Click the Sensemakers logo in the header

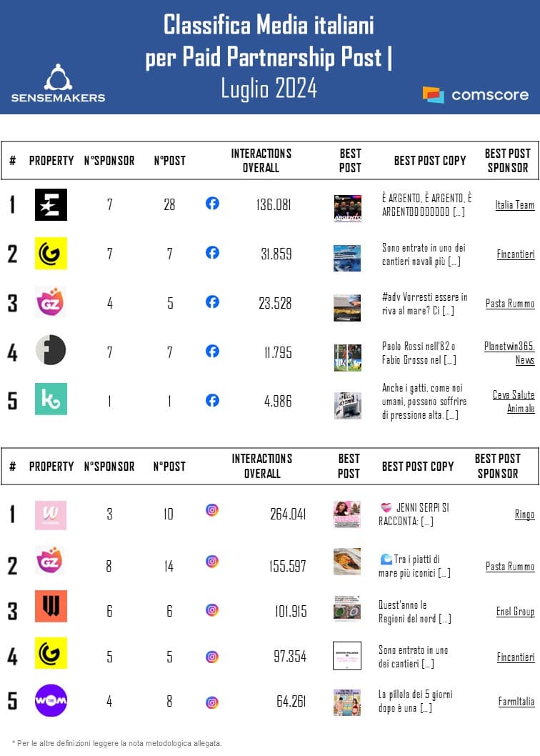point(58,83)
